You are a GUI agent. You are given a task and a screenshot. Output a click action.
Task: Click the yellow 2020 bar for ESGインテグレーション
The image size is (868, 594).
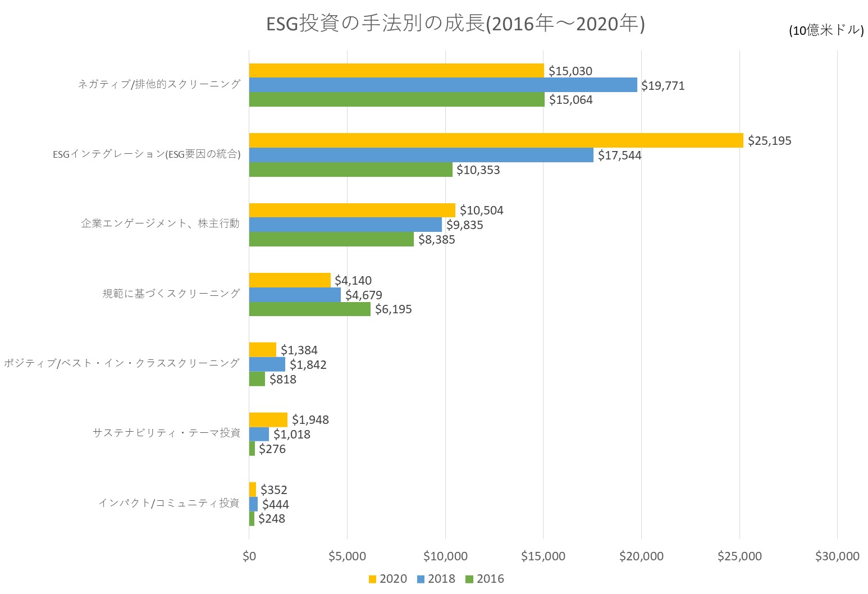496,140
